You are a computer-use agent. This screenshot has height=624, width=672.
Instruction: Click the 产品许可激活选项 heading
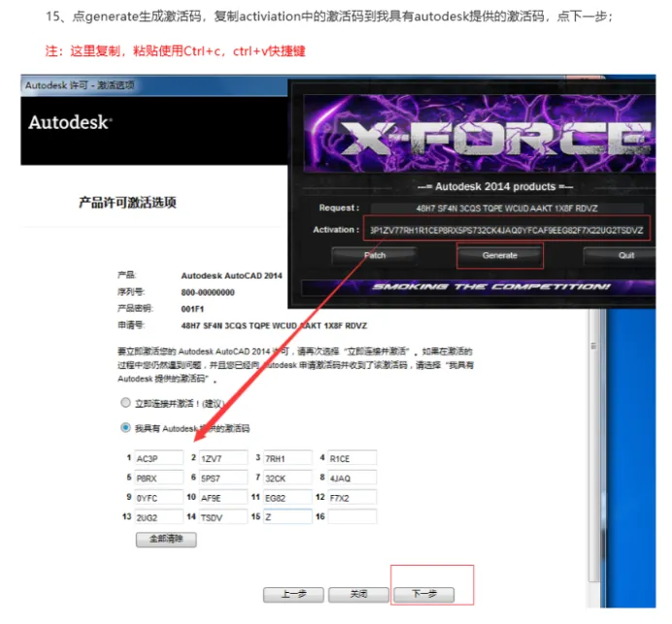[x=127, y=202]
